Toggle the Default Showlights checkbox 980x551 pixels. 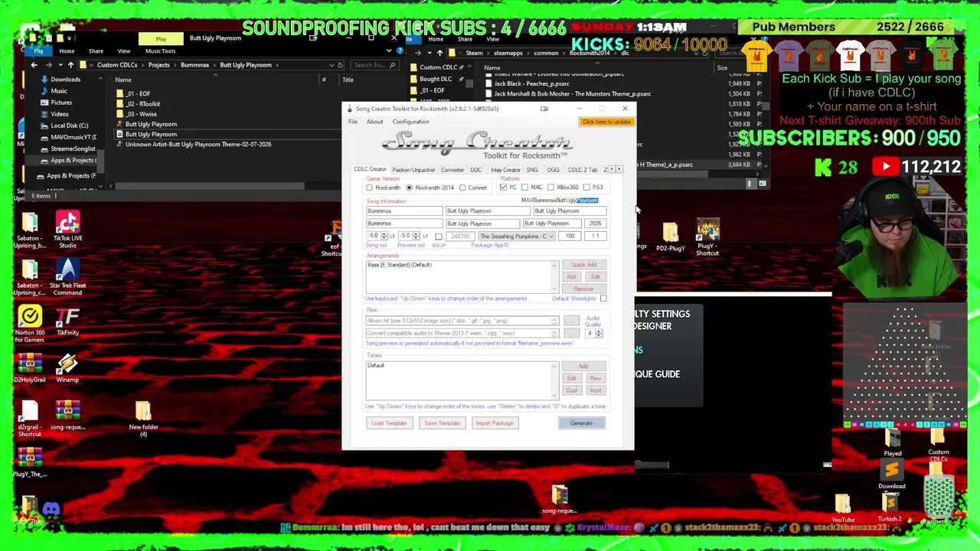tap(603, 298)
